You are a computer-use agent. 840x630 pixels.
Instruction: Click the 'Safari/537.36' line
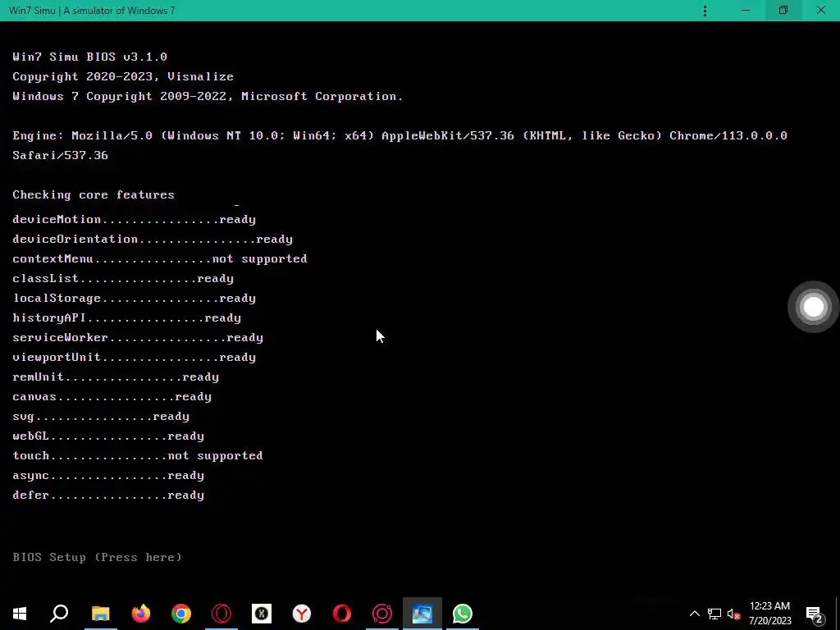coord(60,155)
